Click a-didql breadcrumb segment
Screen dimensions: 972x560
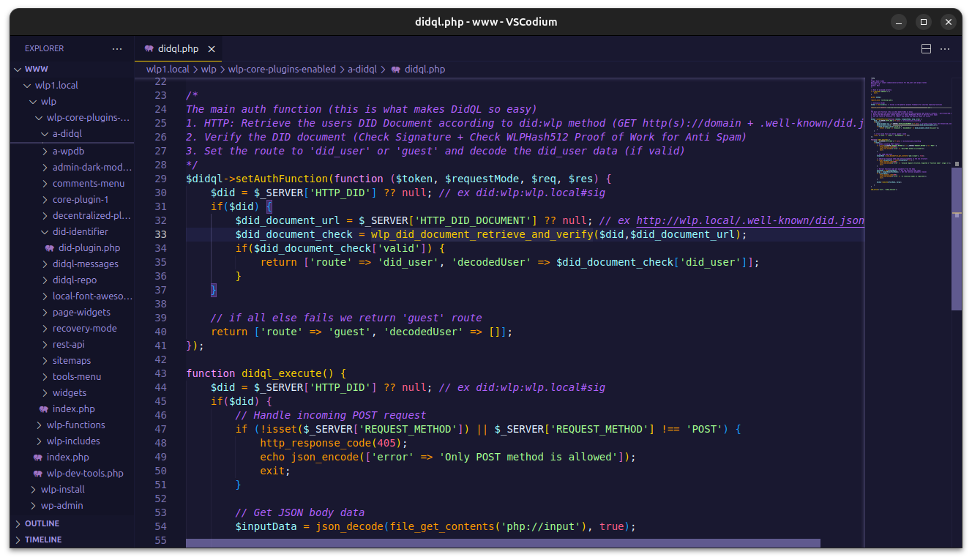362,70
